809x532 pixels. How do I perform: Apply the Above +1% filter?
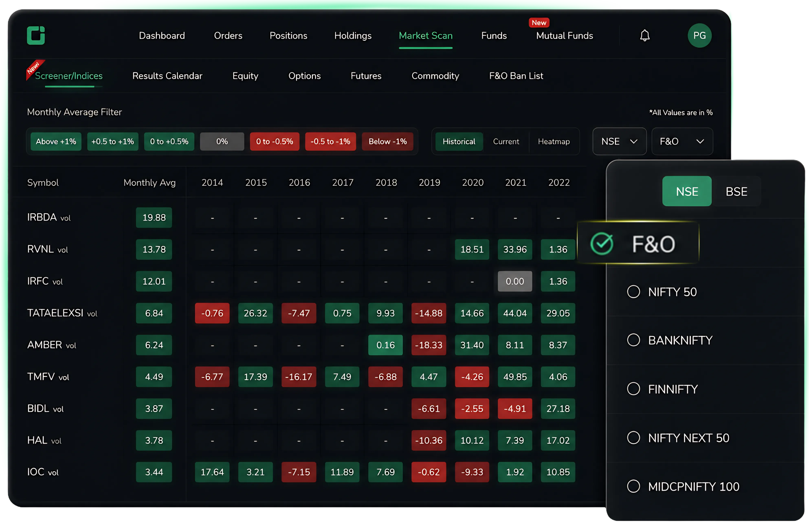click(56, 141)
